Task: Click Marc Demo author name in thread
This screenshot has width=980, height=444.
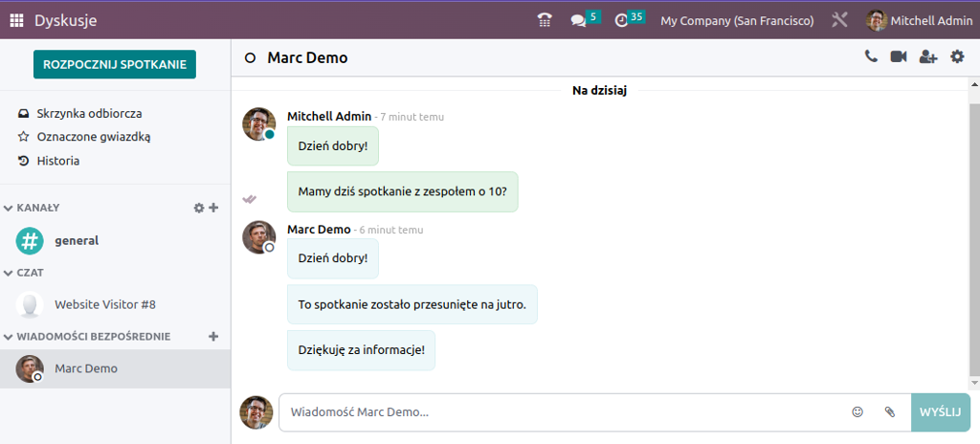Action: [319, 230]
